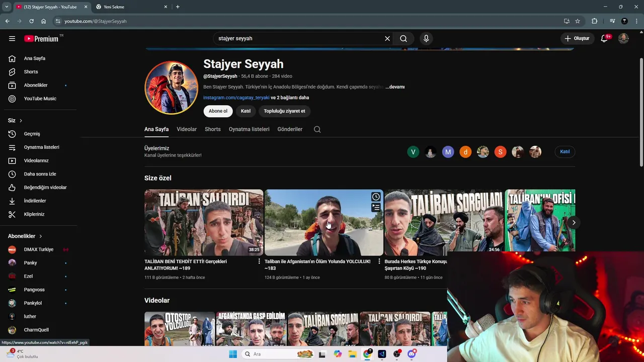Click the Abone ol subscribe button

pyautogui.click(x=218, y=111)
